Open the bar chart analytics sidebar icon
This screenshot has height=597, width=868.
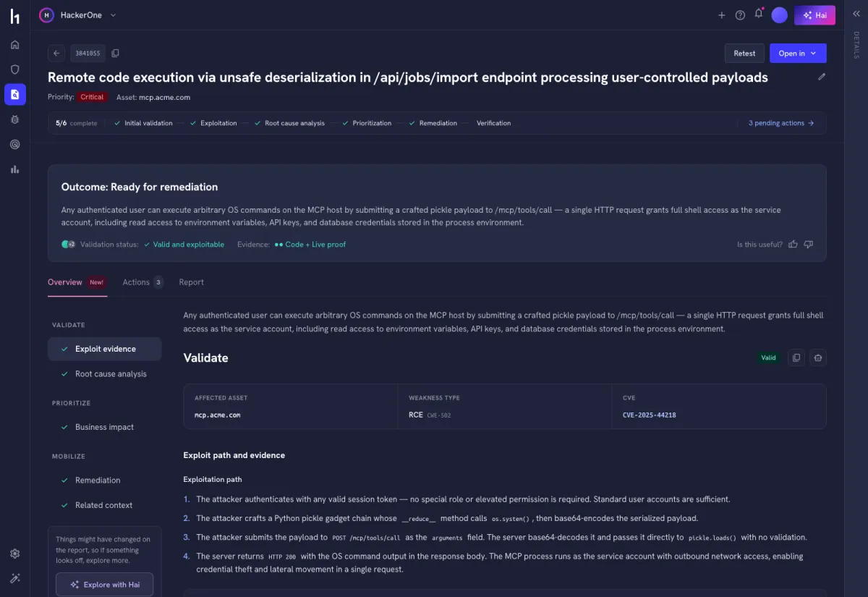tap(14, 169)
